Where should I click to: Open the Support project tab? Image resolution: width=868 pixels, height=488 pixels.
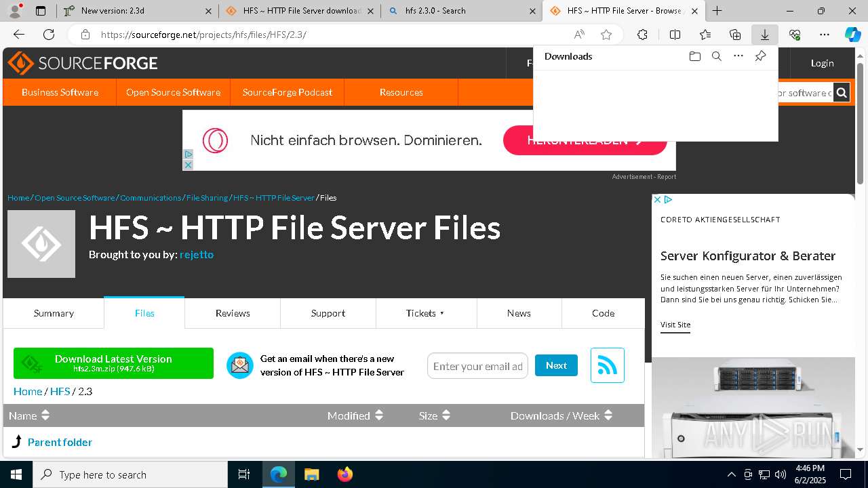[328, 313]
